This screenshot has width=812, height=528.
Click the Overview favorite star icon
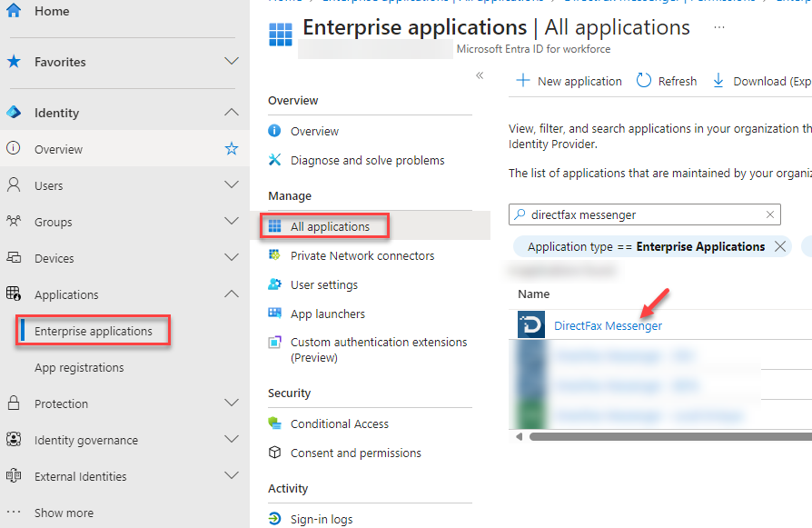pyautogui.click(x=232, y=149)
